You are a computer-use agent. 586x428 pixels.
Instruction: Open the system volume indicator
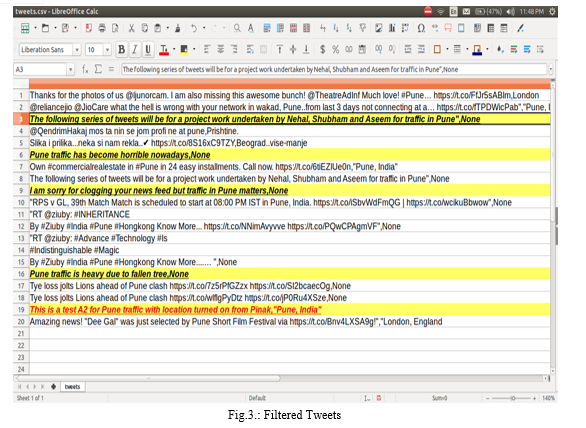(x=511, y=12)
